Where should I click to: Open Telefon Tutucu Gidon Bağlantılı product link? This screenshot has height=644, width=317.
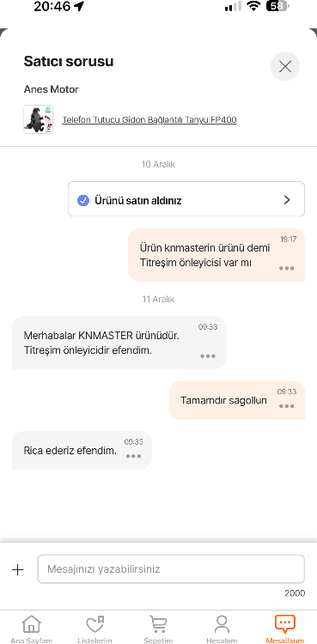[x=149, y=119]
